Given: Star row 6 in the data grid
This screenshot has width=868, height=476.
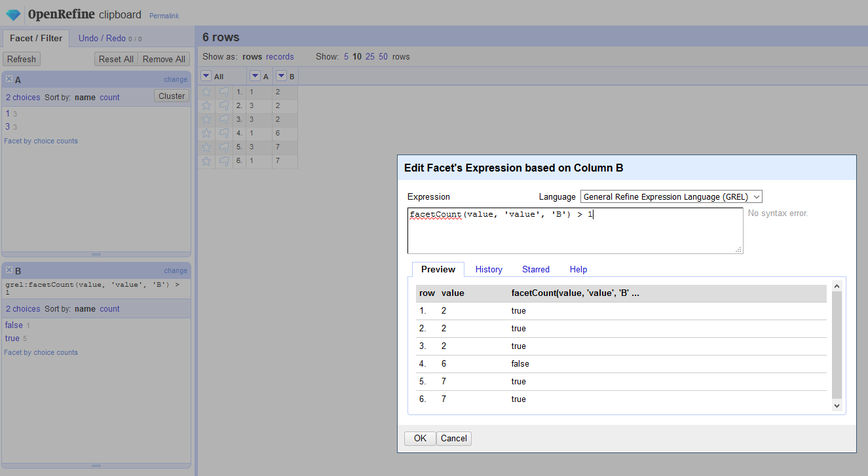Looking at the screenshot, I should point(206,160).
